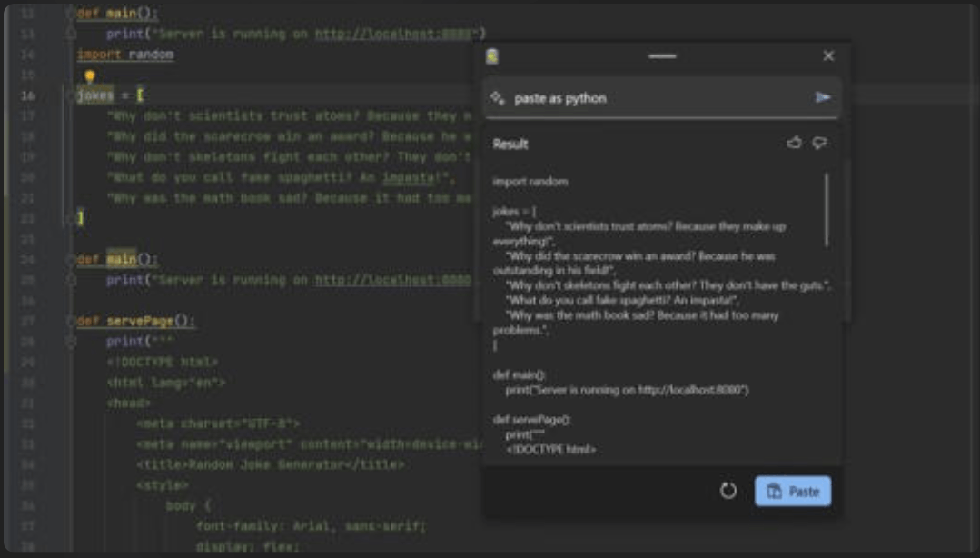Give the result a thumbs up
The image size is (980, 558).
click(794, 144)
